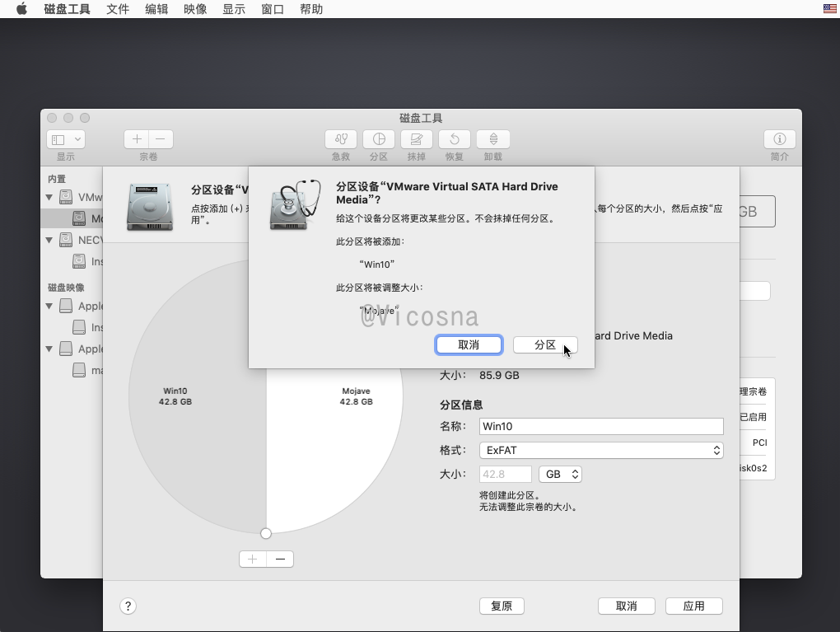Click the 42.8 size field
Viewport: 840px width, 632px height.
[x=505, y=474]
